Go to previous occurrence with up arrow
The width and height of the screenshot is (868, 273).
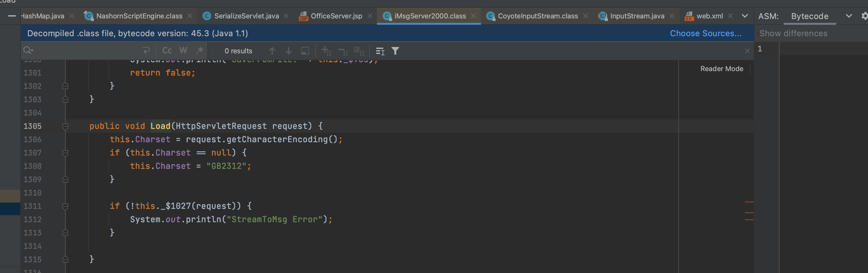point(272,51)
